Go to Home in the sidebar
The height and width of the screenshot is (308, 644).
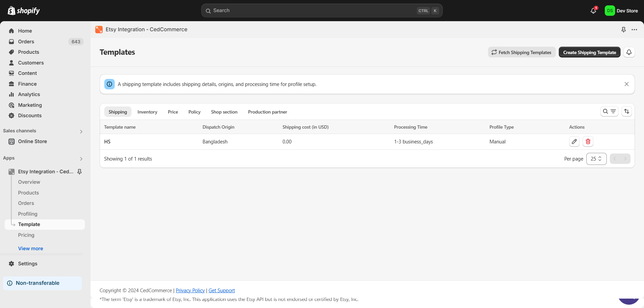[x=25, y=31]
